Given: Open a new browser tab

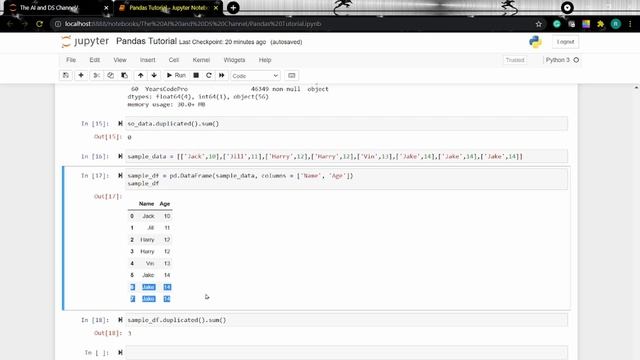Looking at the screenshot, I should click(x=233, y=8).
